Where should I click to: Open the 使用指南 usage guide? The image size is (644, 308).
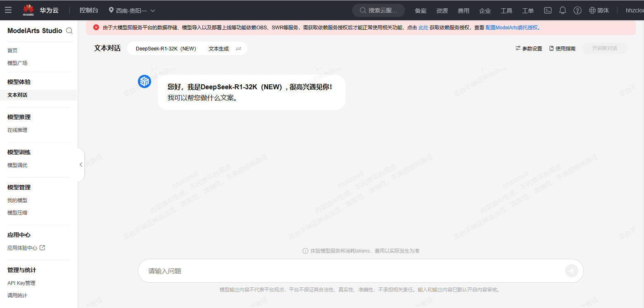[x=562, y=48]
